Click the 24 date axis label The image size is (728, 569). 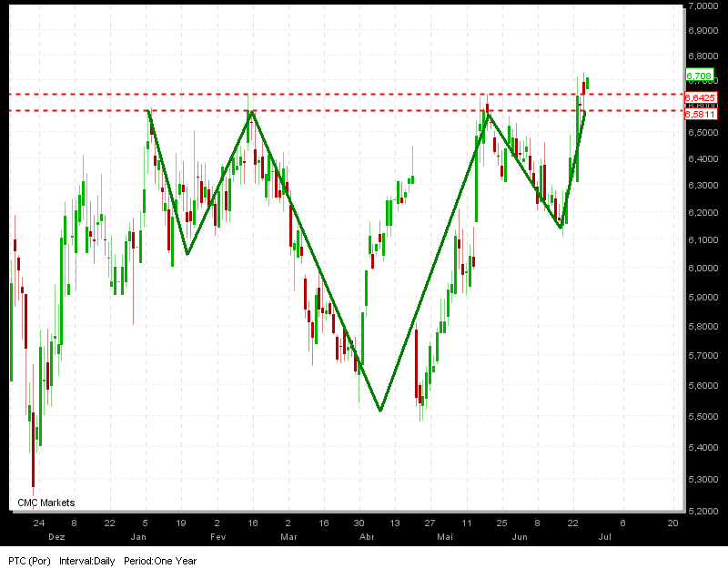pos(39,523)
